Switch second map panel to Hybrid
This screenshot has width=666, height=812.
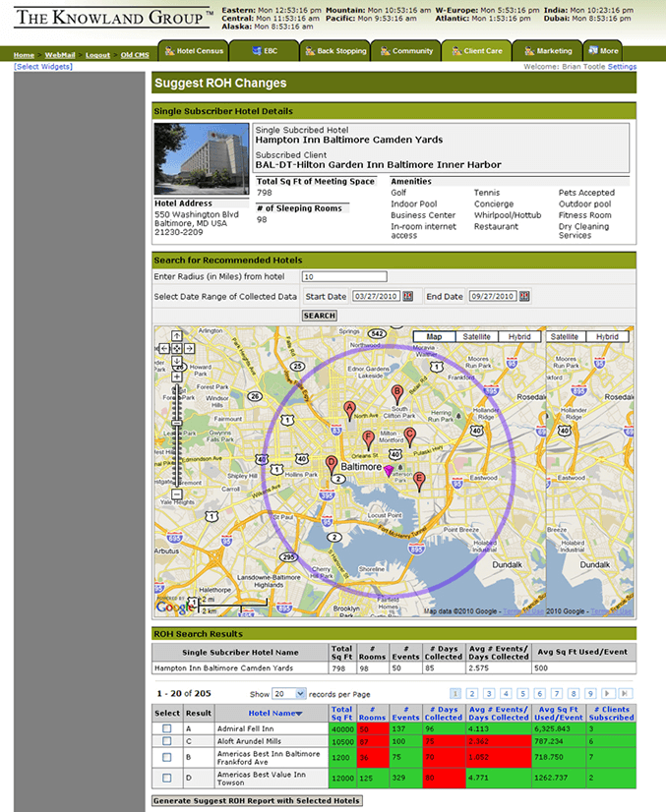click(607, 336)
